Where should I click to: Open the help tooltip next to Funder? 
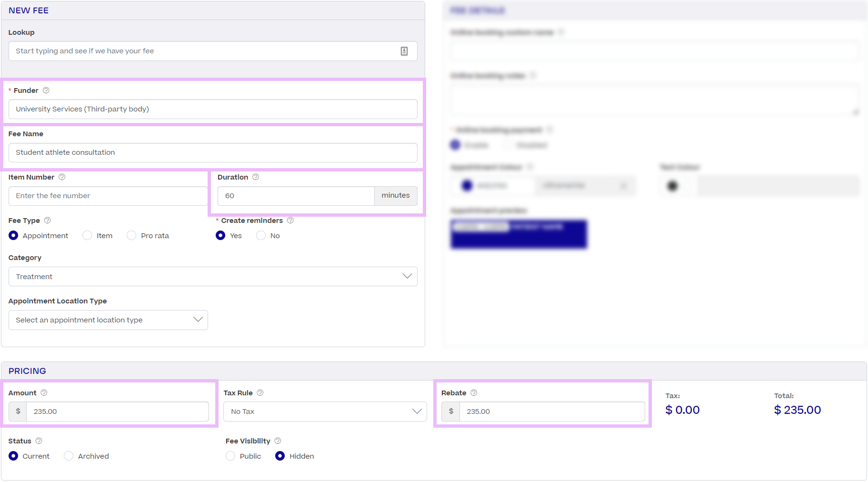click(46, 90)
